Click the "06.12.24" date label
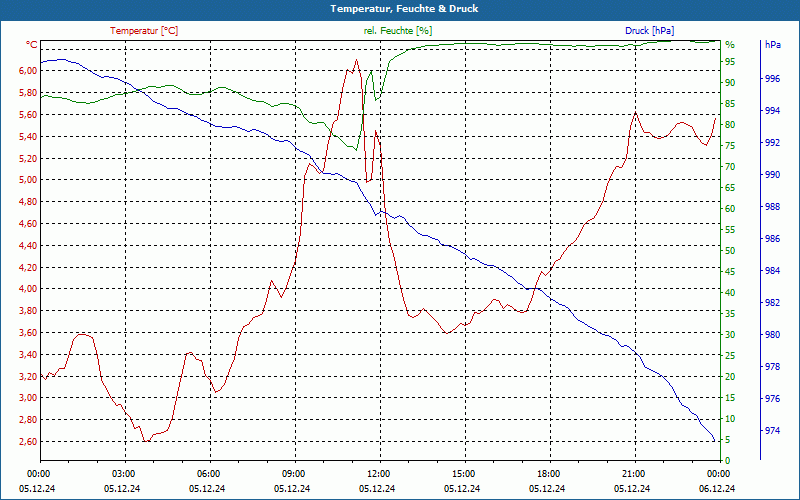 click(x=717, y=488)
